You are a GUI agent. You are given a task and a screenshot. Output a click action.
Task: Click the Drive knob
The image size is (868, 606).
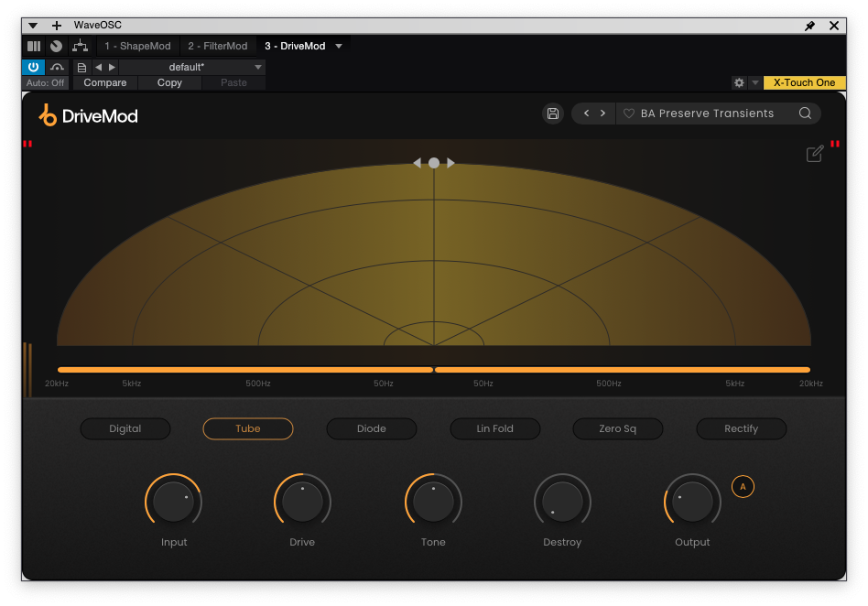[x=302, y=502]
